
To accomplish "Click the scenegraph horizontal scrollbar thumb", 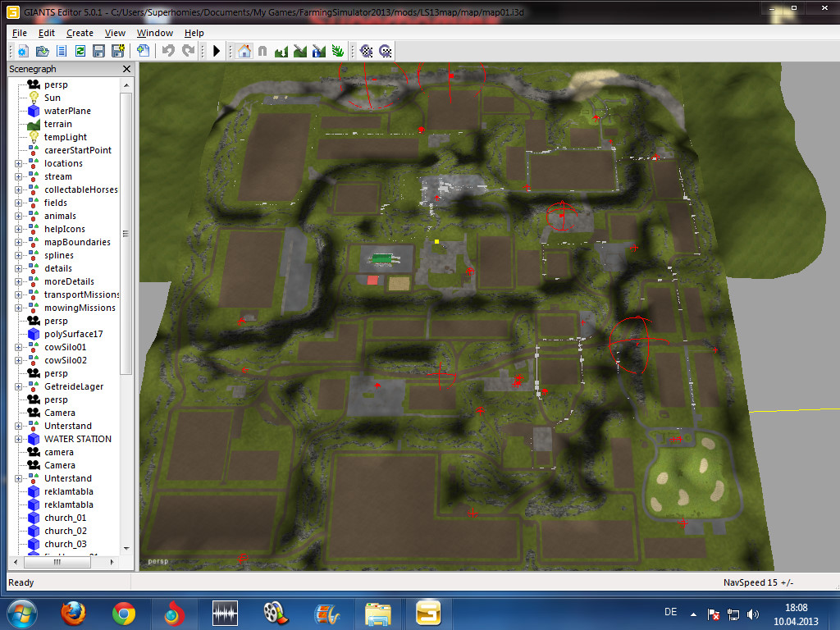I will point(57,562).
